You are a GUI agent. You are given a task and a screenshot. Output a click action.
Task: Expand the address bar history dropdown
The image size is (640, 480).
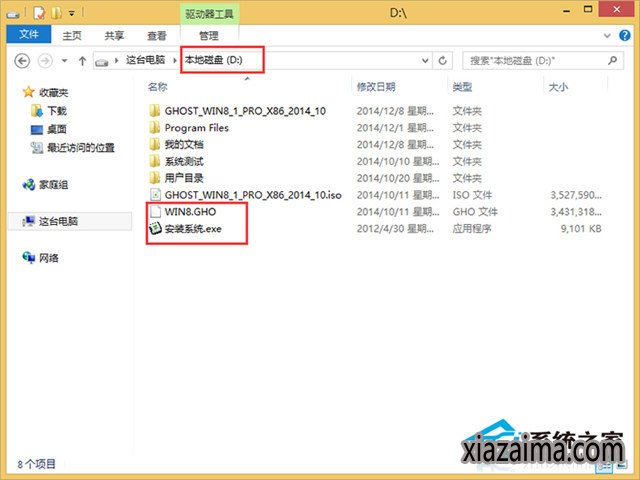click(426, 61)
